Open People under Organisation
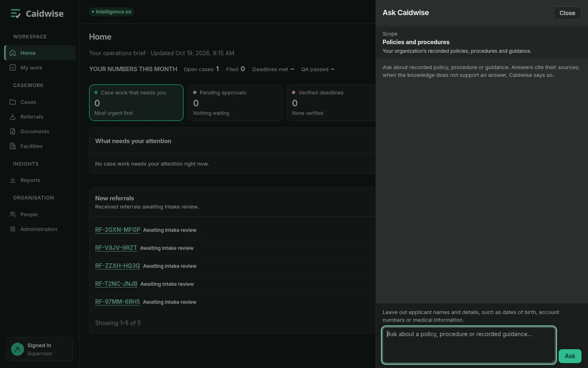 click(x=40, y=214)
